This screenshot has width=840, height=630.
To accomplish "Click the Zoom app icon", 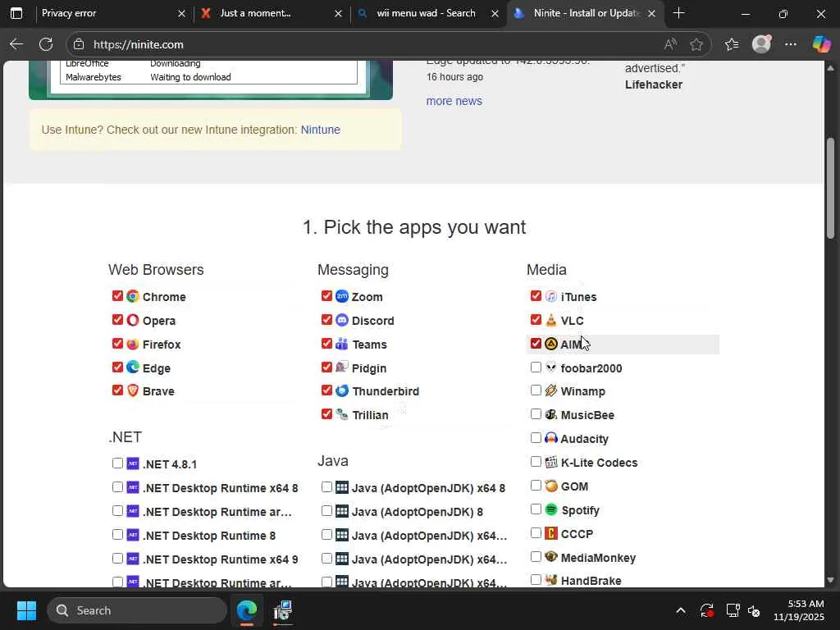I will [342, 296].
